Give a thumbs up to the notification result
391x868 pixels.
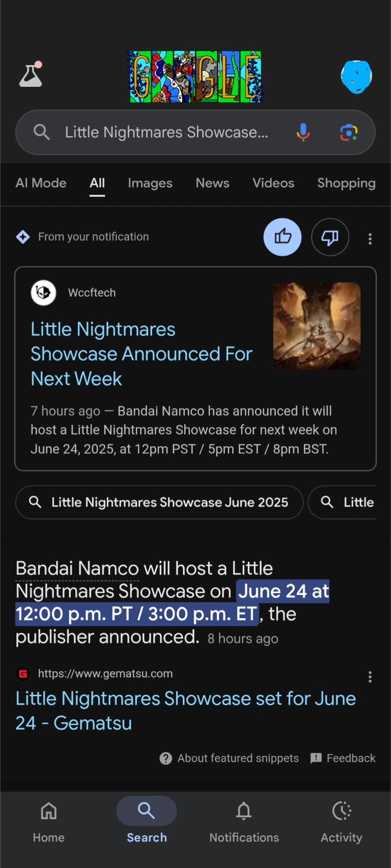tap(282, 237)
